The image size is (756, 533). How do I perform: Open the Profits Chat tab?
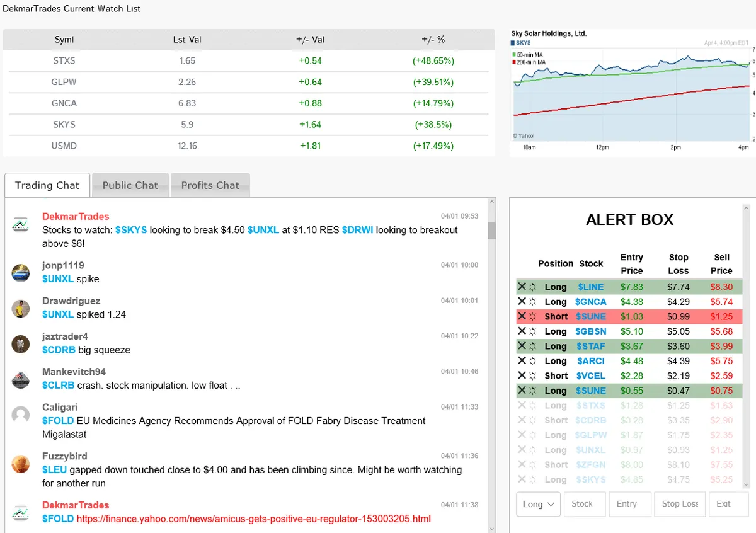point(210,185)
